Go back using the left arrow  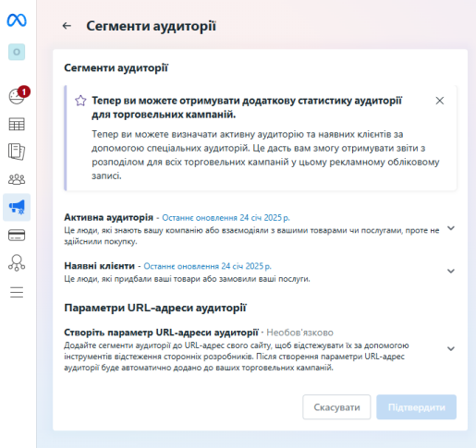click(x=67, y=26)
